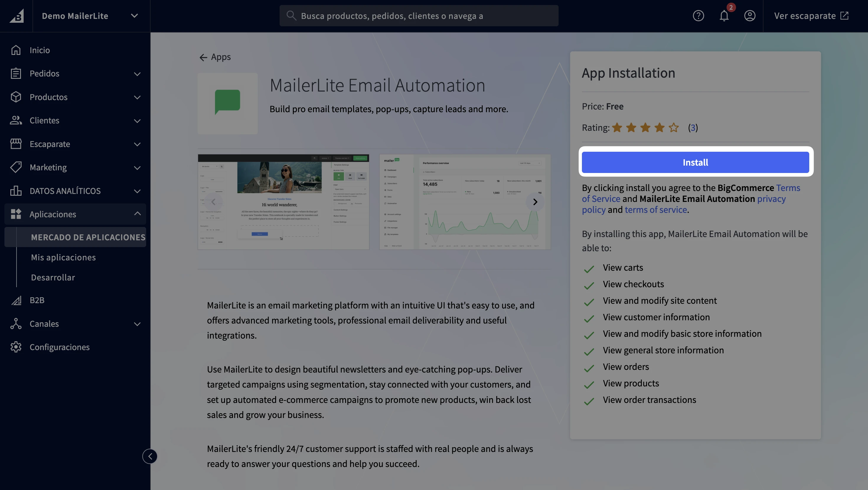Click "View and modify site content" text
The image size is (868, 490).
point(660,300)
